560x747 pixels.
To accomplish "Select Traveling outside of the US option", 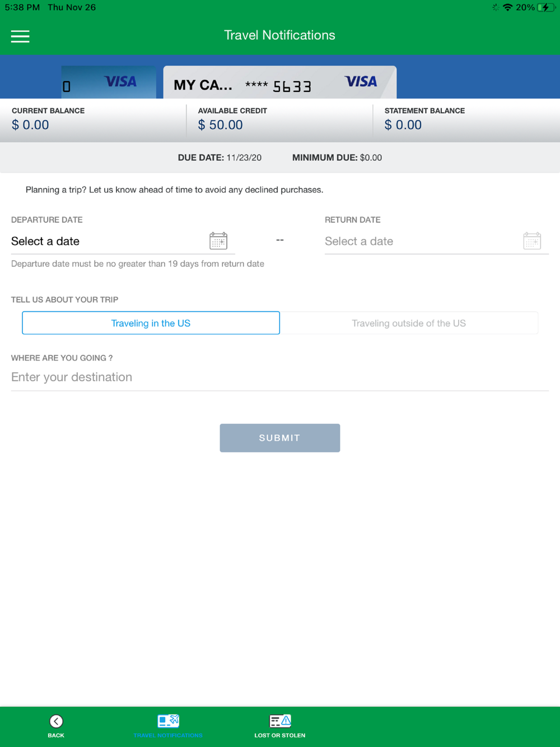I will [x=409, y=323].
